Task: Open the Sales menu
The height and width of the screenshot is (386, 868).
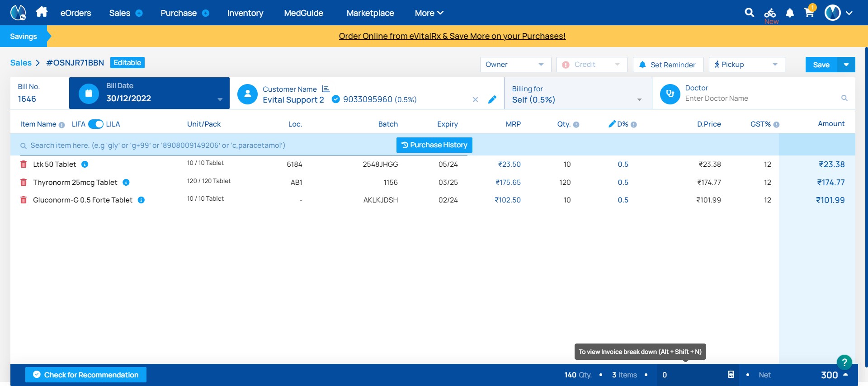Action: (119, 13)
